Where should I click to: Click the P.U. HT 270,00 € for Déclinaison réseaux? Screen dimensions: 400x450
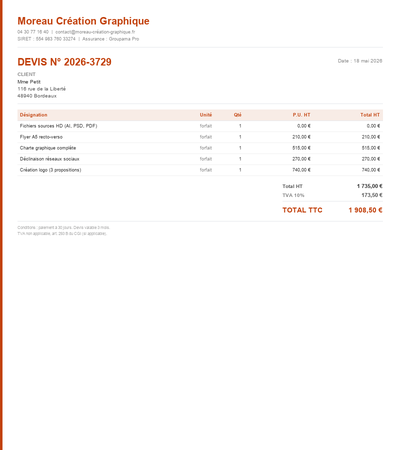301,159
